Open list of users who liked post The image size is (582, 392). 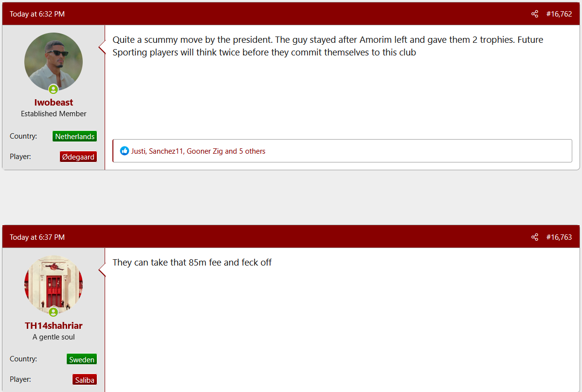[198, 151]
